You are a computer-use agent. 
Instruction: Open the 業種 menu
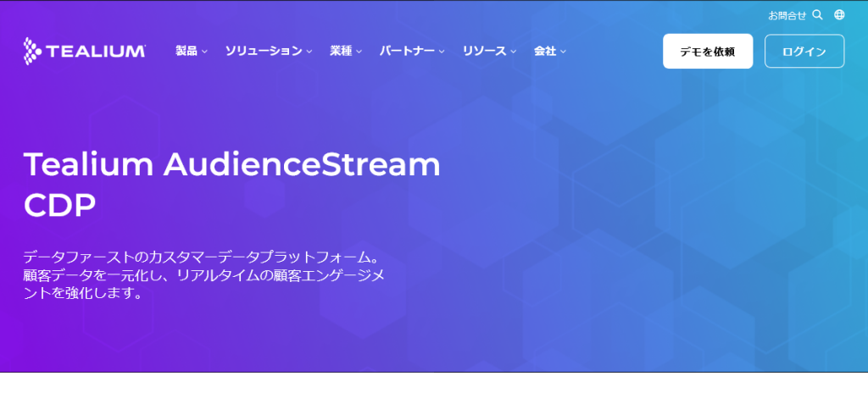341,51
